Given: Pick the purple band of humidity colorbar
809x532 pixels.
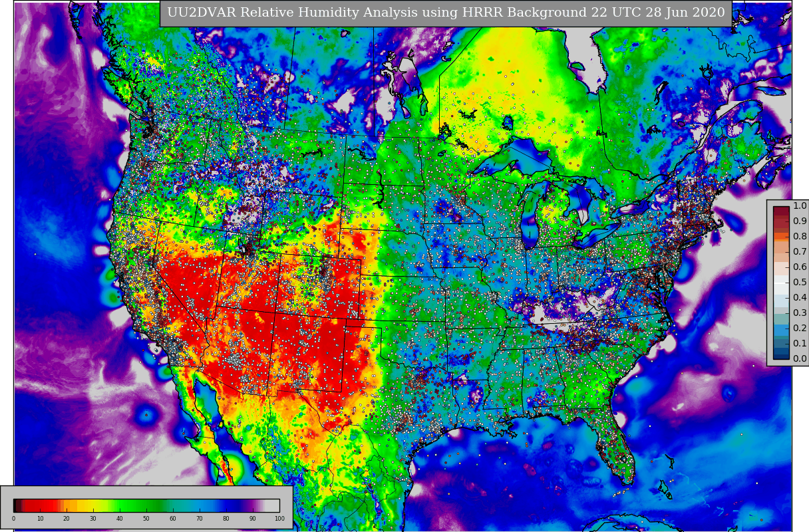Looking at the screenshot, I should (253, 505).
